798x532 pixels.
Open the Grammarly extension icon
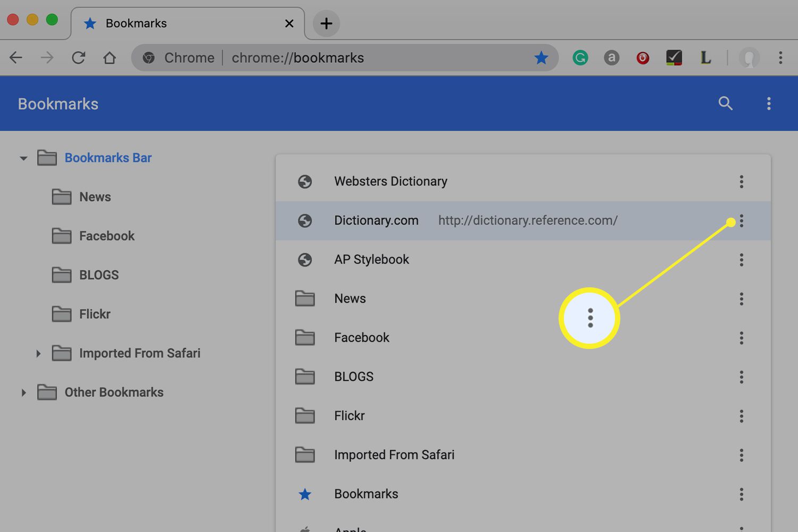coord(580,57)
